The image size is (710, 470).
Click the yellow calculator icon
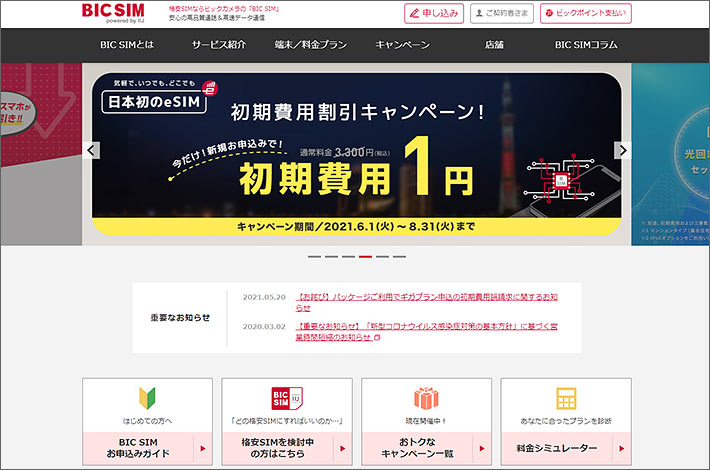tap(566, 398)
